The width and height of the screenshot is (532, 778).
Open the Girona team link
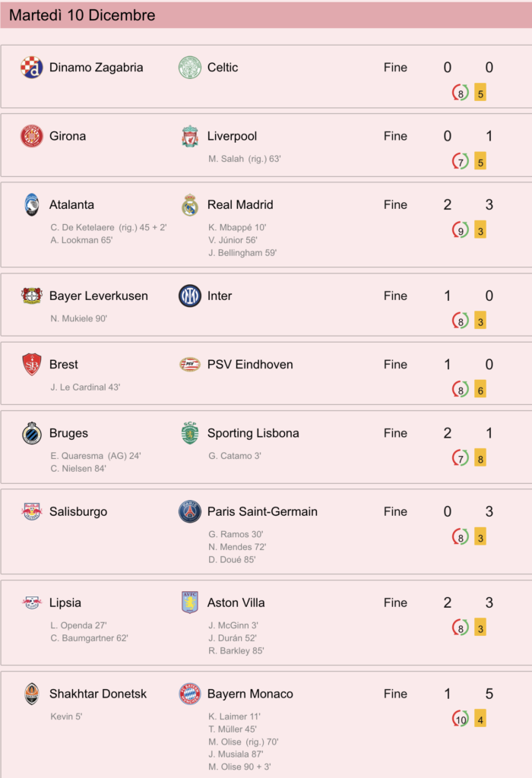(x=68, y=137)
